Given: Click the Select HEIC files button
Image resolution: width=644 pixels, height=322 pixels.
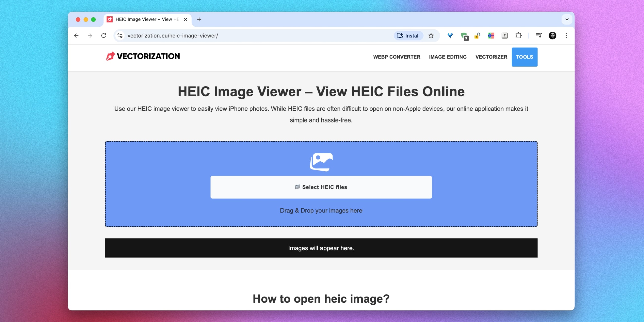Looking at the screenshot, I should click(321, 187).
